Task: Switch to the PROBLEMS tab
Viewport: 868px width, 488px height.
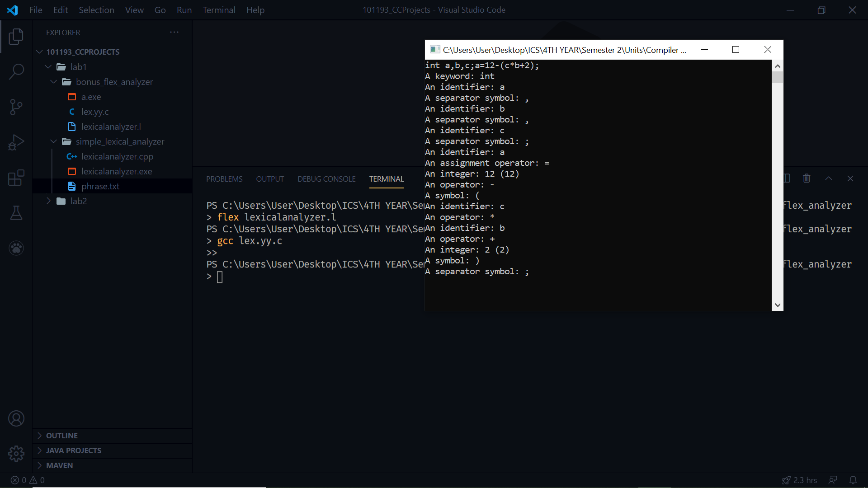Action: (224, 179)
